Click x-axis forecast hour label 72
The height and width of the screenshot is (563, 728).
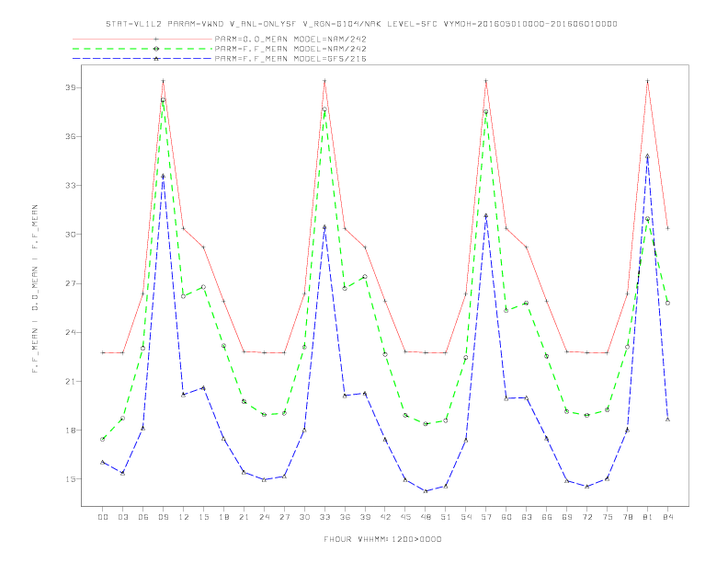(586, 517)
